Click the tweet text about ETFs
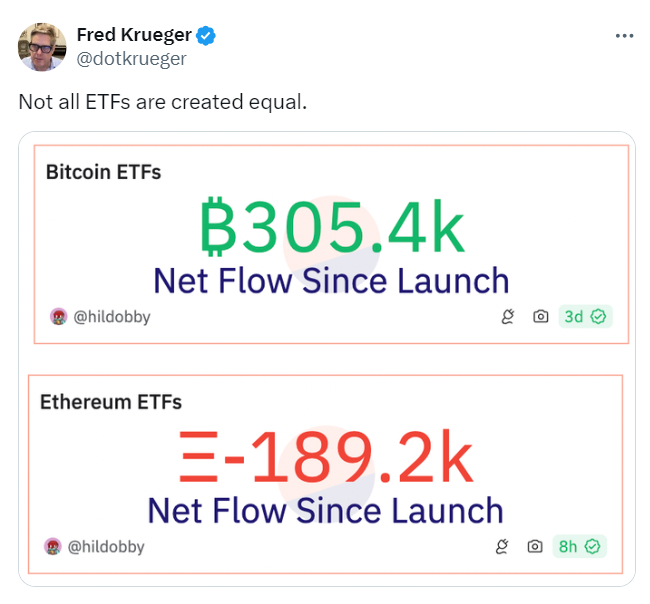Image resolution: width=650 pixels, height=604 pixels. (x=163, y=102)
